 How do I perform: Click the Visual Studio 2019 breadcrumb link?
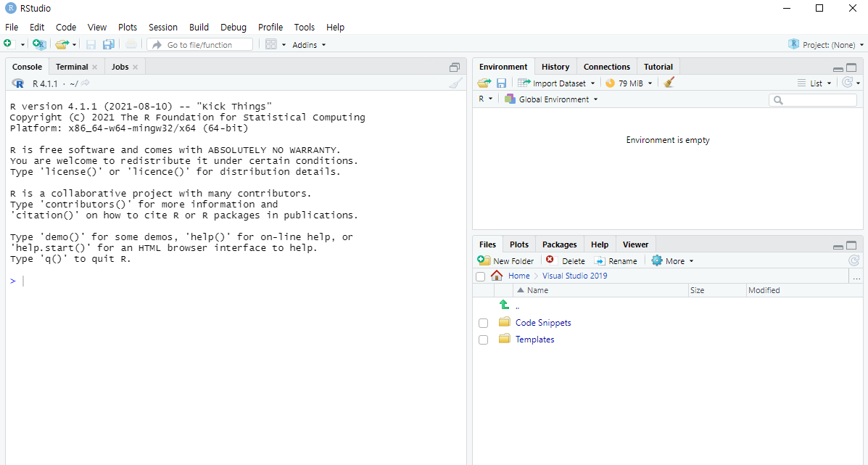point(574,276)
